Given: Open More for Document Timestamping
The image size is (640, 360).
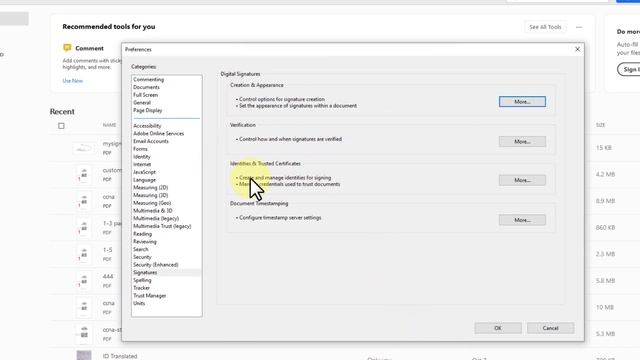Looking at the screenshot, I should click(x=522, y=220).
